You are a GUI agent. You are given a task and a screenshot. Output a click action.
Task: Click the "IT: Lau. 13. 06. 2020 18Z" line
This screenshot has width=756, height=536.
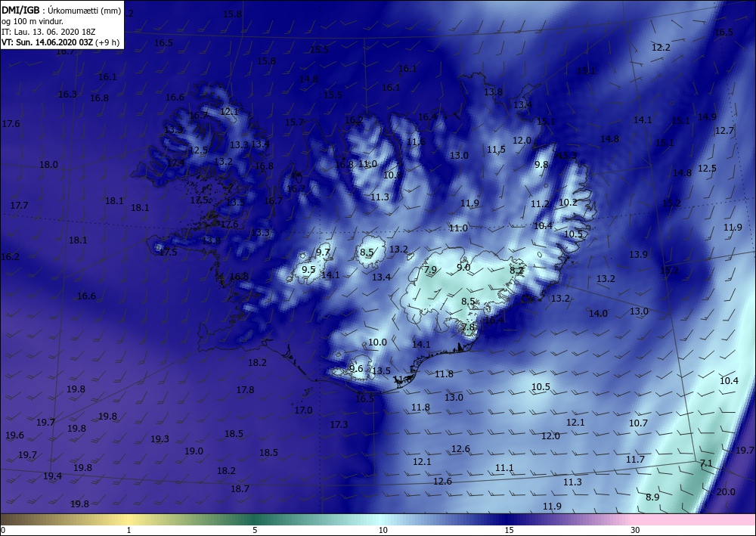point(48,32)
